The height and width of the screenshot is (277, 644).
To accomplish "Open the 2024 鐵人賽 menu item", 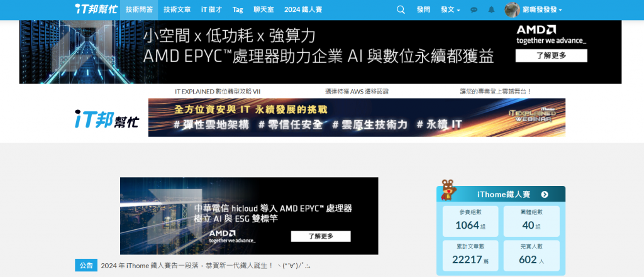I will pos(303,10).
